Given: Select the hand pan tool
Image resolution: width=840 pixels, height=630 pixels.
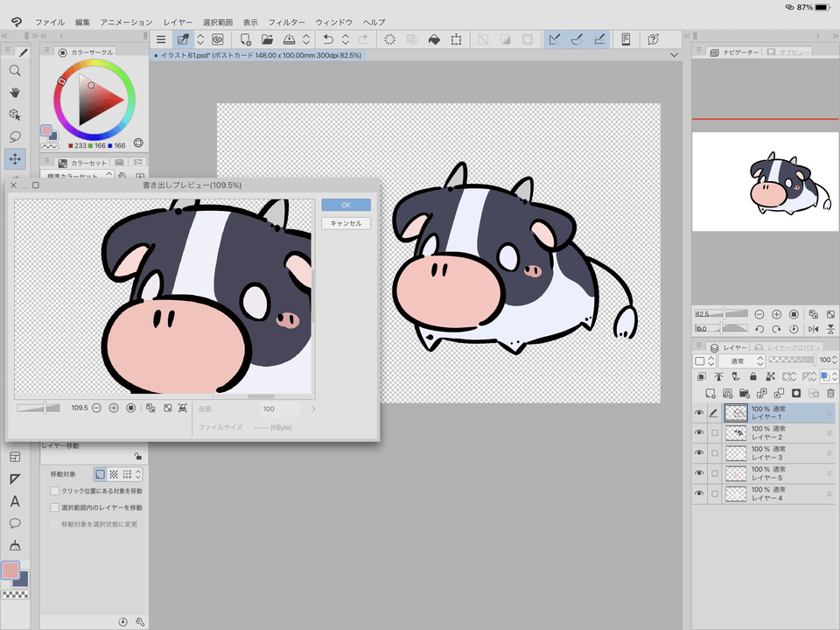Looking at the screenshot, I should 15,93.
